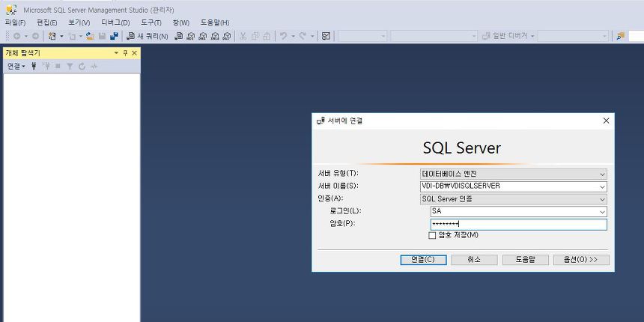
Task: Click the XMLA query icon
Action: tap(215, 36)
